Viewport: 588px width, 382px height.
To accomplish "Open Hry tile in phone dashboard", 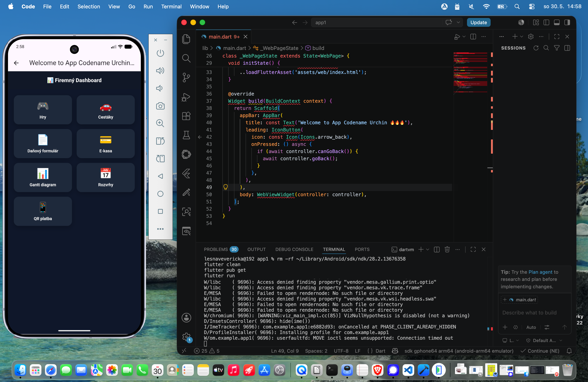I will coord(43,109).
